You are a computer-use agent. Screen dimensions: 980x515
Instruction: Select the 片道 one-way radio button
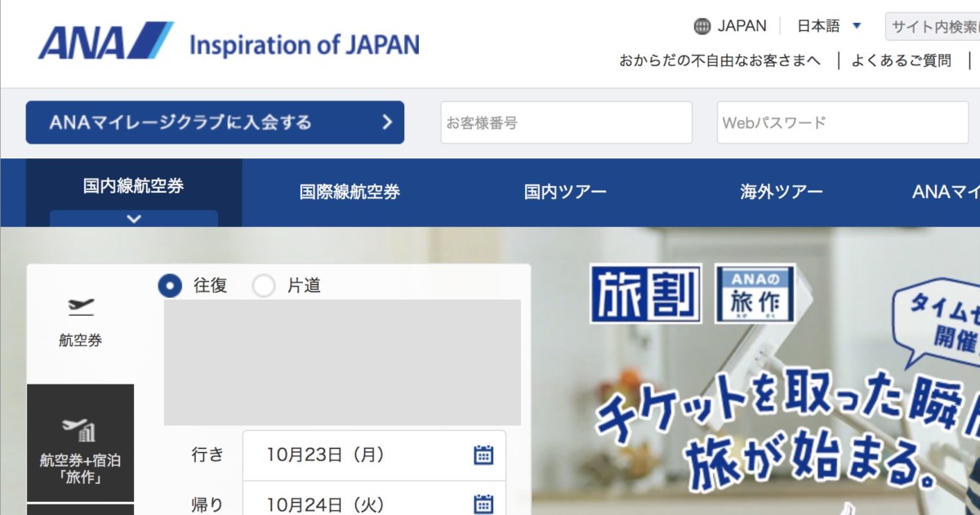[264, 286]
